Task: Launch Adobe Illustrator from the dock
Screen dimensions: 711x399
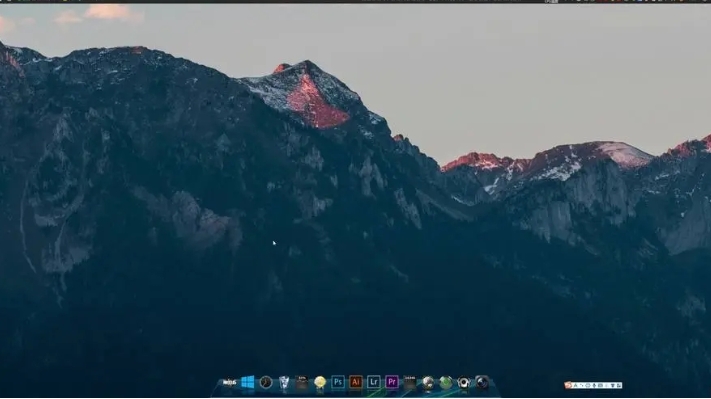Action: pos(356,382)
